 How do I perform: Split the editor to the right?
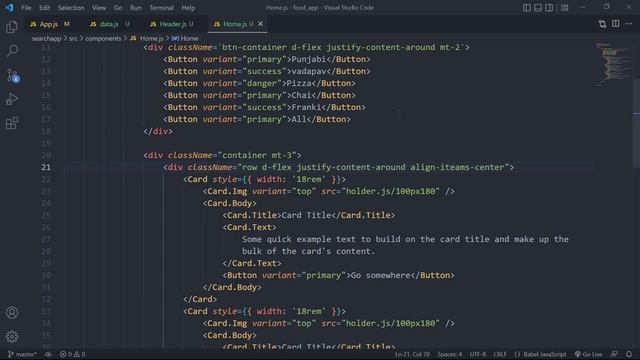[x=616, y=24]
